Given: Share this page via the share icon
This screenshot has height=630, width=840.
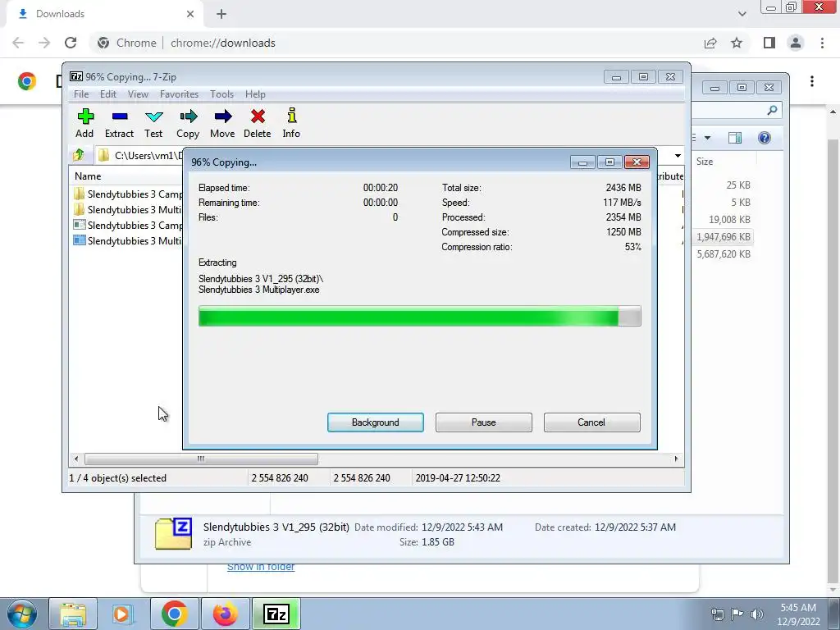Looking at the screenshot, I should (x=710, y=43).
